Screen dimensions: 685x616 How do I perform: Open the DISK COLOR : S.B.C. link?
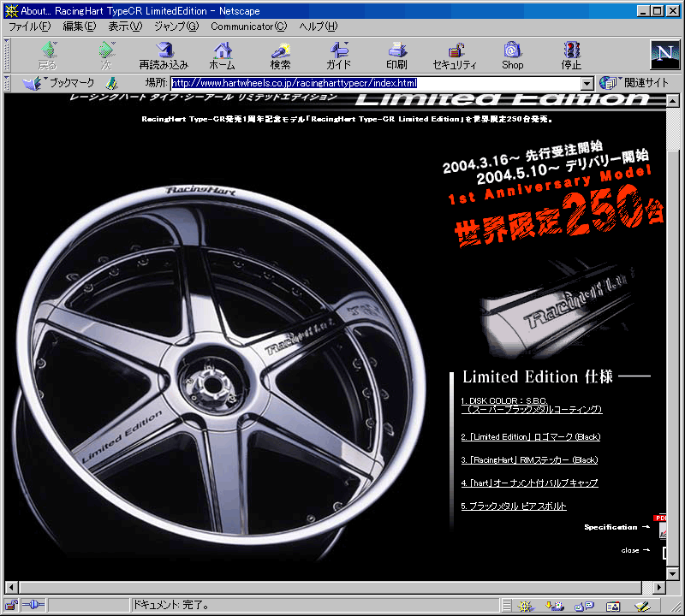532,406
